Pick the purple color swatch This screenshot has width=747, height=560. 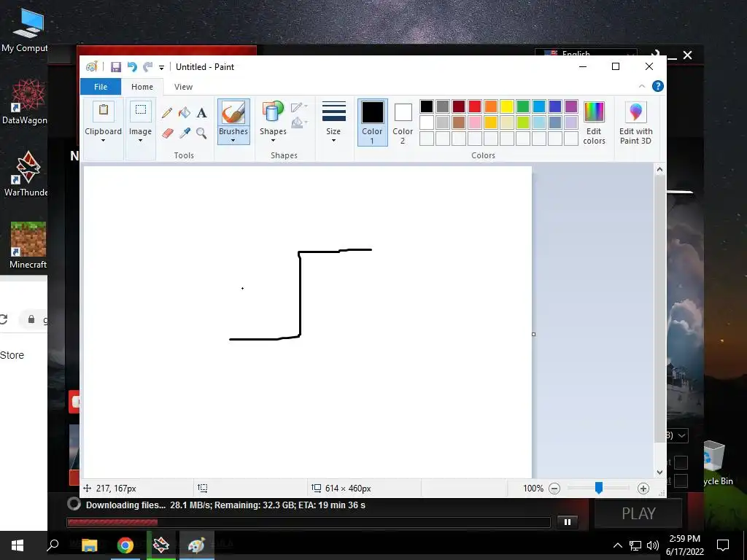pos(571,106)
